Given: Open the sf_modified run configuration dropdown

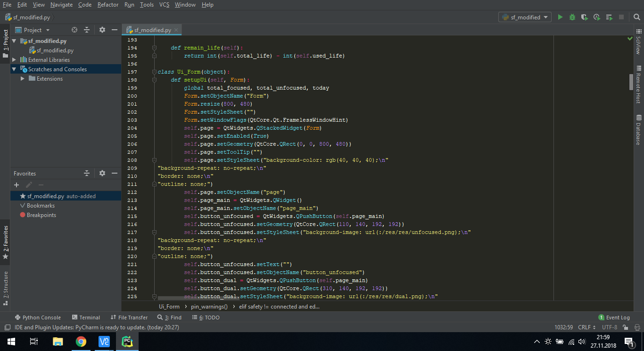Looking at the screenshot, I should (x=525, y=17).
